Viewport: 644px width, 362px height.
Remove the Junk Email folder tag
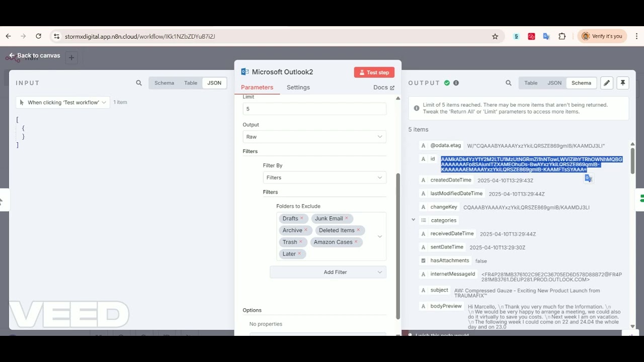pos(347,218)
